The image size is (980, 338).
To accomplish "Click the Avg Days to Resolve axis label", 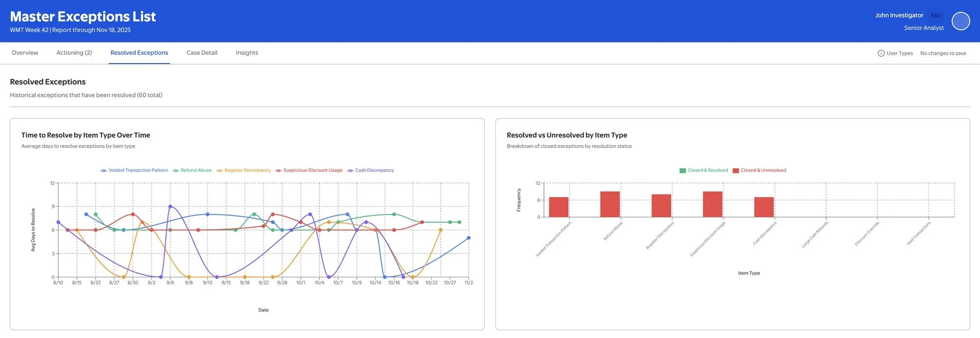I will 33,230.
